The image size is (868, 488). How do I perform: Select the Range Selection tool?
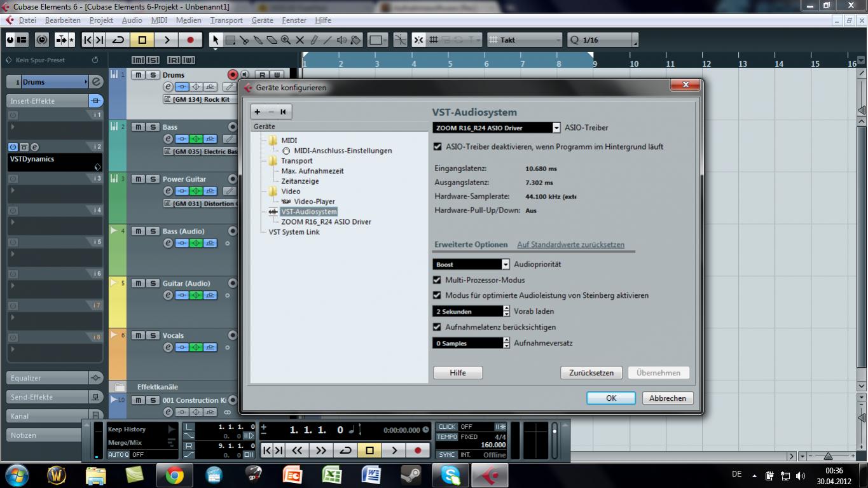[230, 40]
